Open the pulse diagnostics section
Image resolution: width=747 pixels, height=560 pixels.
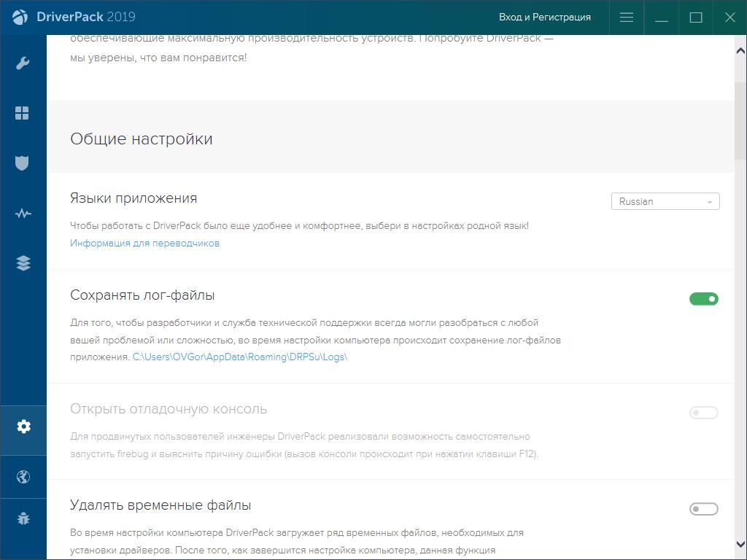(x=23, y=213)
